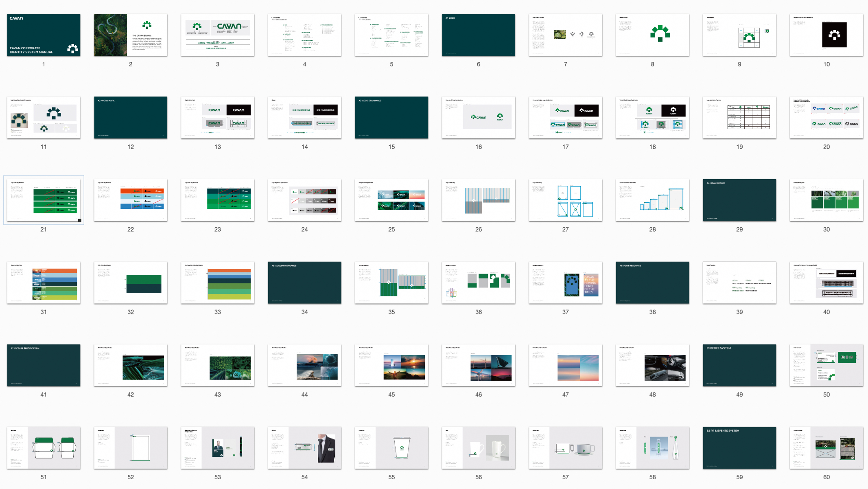Select slide 30 green forest color blocks
The height and width of the screenshot is (489, 868).
tap(826, 200)
